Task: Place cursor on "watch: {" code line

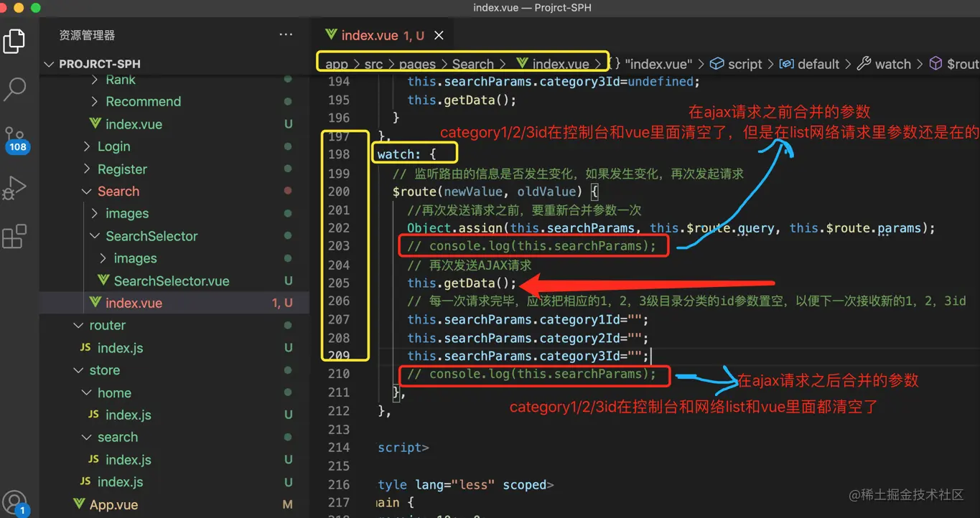Action: click(x=407, y=154)
